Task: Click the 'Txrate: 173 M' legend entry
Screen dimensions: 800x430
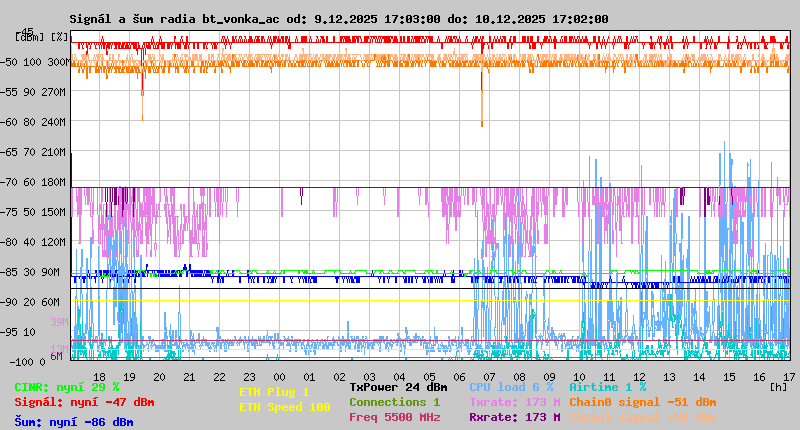Action: tap(515, 402)
